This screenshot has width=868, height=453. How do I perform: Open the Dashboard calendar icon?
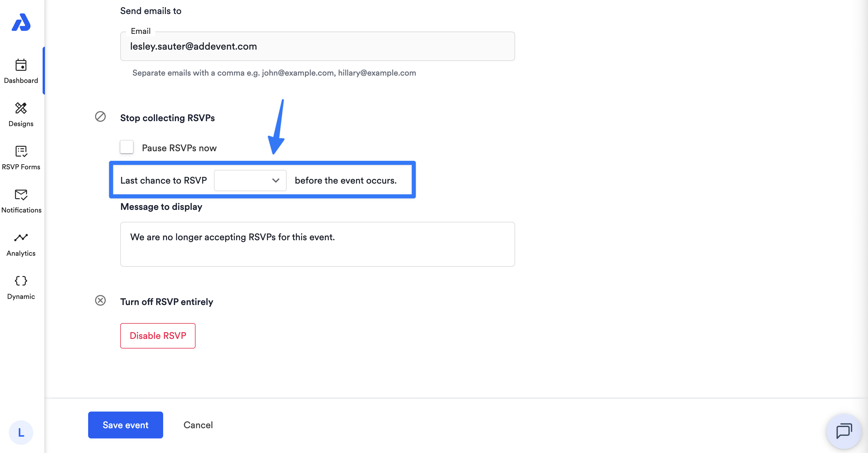(21, 65)
